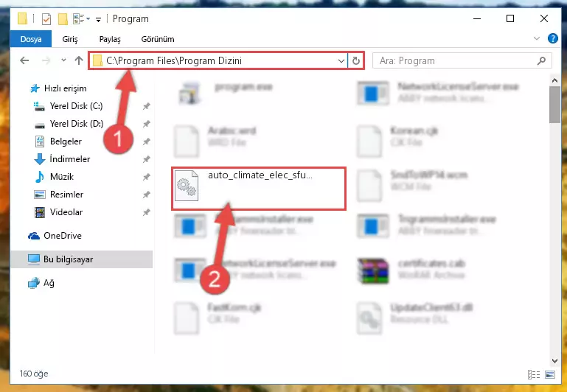Open the blue help question icon

coord(552,38)
